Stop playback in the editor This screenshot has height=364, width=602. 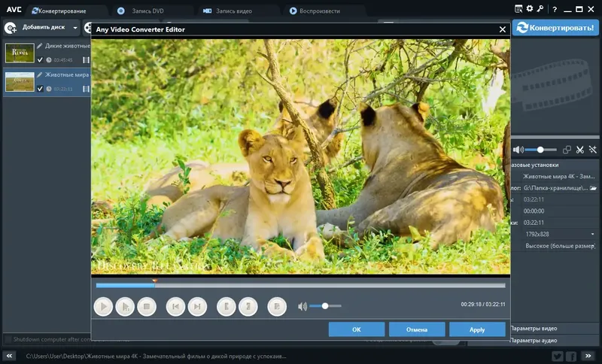click(x=147, y=307)
